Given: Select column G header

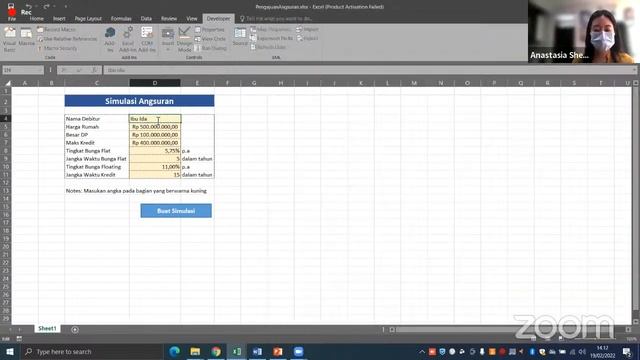Looking at the screenshot, I should click(254, 83).
